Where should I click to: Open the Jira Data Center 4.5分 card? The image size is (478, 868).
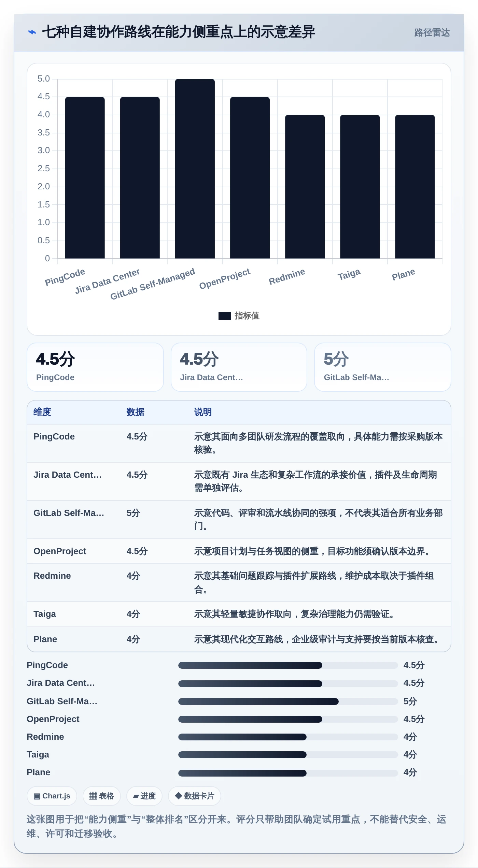point(239,367)
